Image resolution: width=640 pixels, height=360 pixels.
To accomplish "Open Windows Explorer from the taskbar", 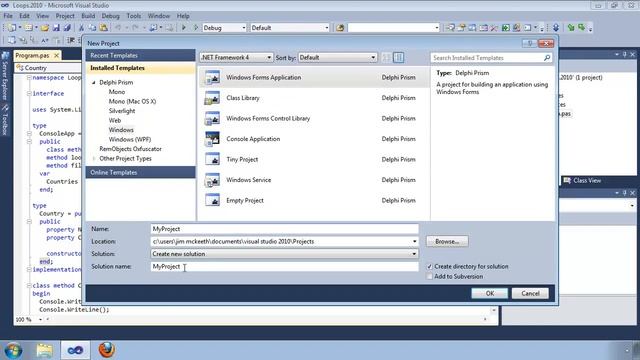I will pos(44,350).
